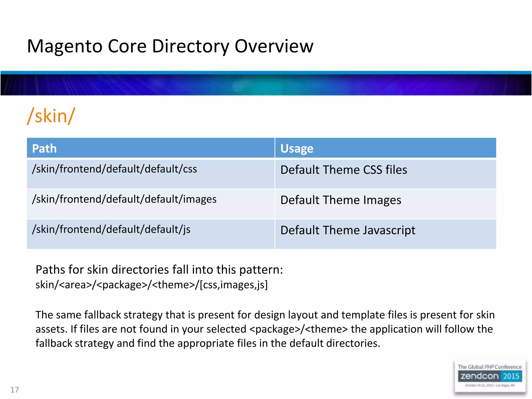Click the paragraph starting 'The same fallback strategy'
The image size is (532, 399).
[x=265, y=329]
